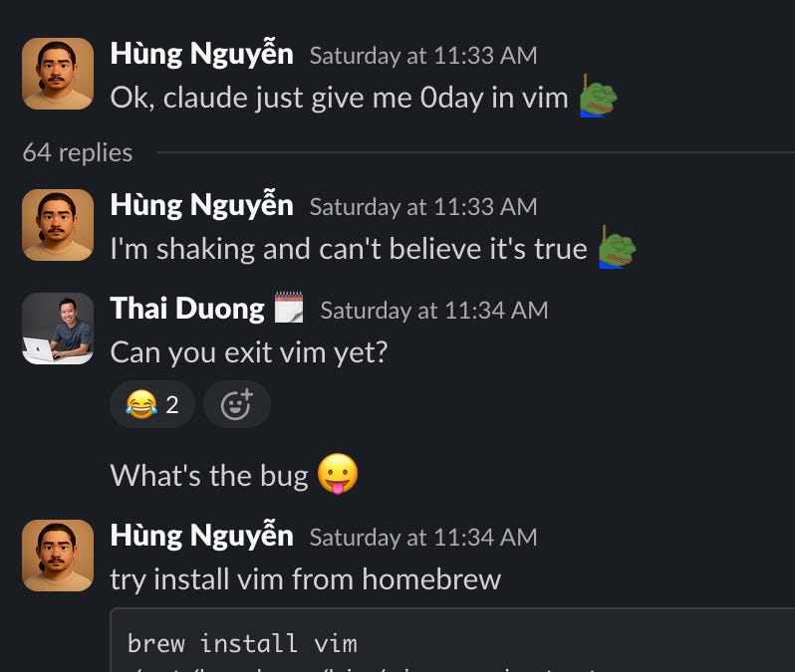Screen dimensions: 795x672
Task: Click the '64 replies' thread label
Action: point(78,152)
